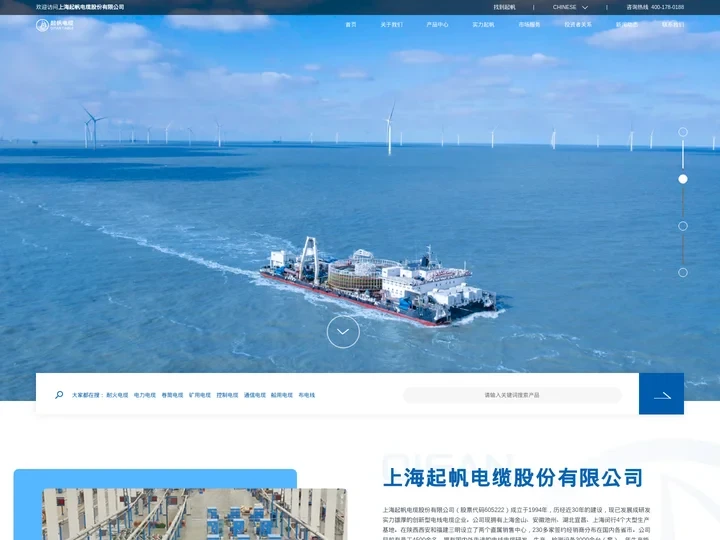Click the 通信电缆 popular search link
This screenshot has height=540, width=720.
[x=255, y=395]
